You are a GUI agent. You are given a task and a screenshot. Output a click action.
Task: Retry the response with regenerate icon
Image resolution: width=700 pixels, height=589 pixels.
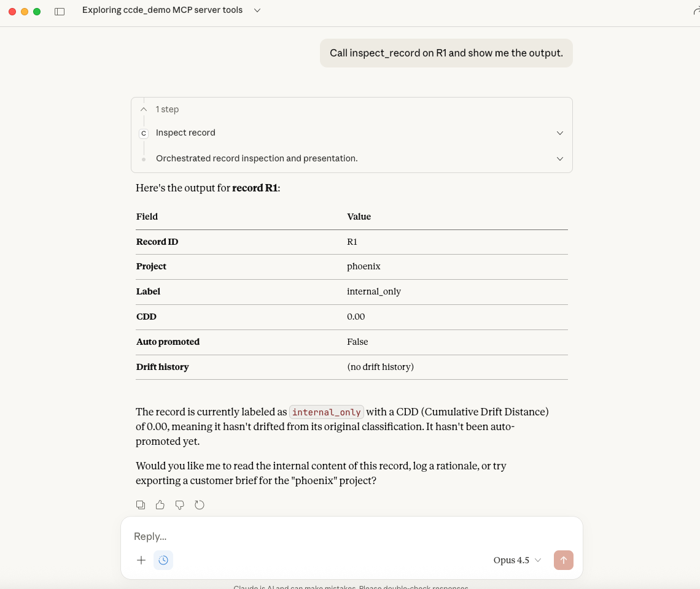coord(200,505)
